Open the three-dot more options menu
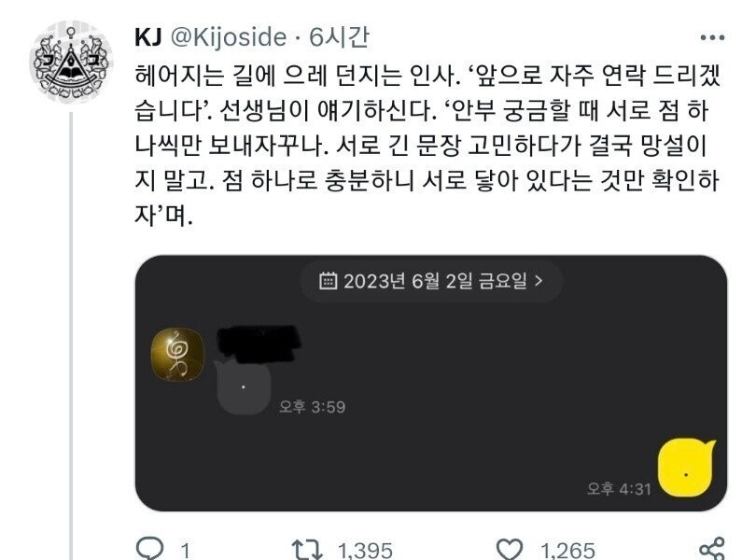This screenshot has height=560, width=756. pos(712,37)
